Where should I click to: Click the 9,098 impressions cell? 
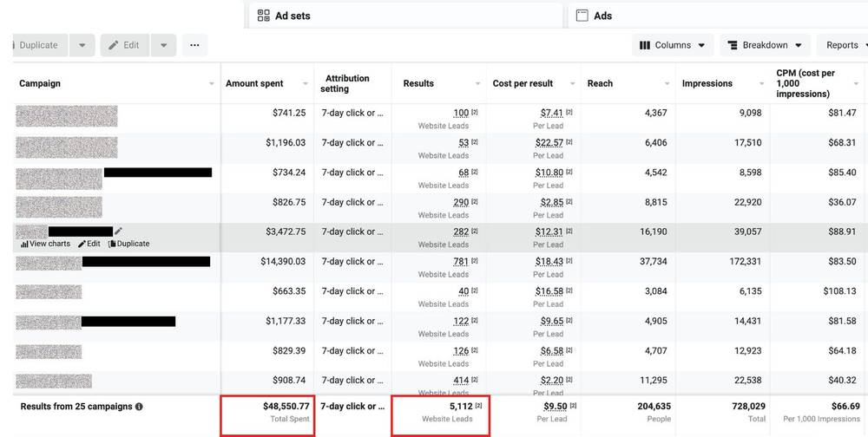[748, 113]
